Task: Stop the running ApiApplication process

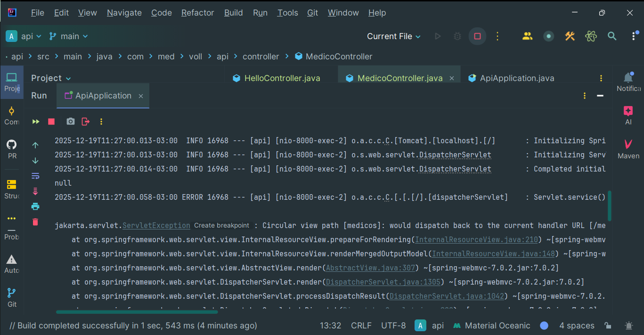Action: coord(51,122)
